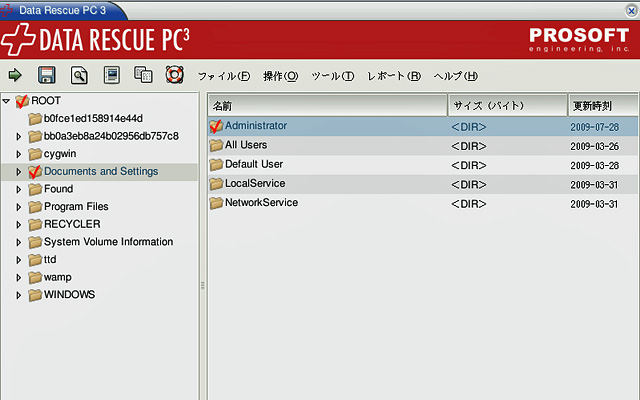Click the ttd folder icon

(35, 260)
